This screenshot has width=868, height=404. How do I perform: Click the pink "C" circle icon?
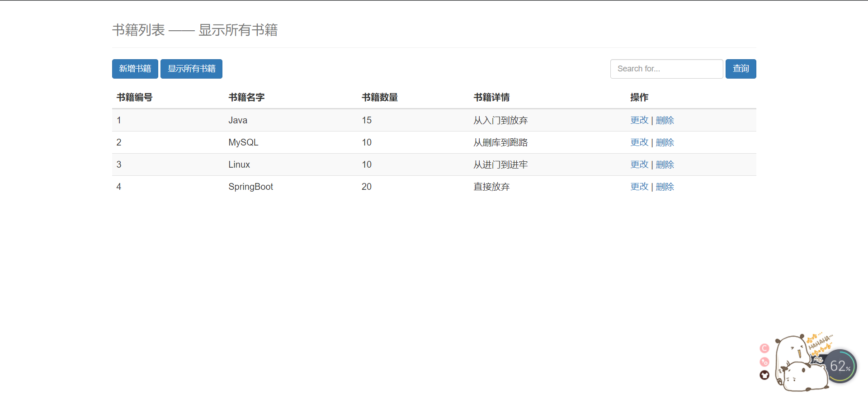tap(764, 348)
